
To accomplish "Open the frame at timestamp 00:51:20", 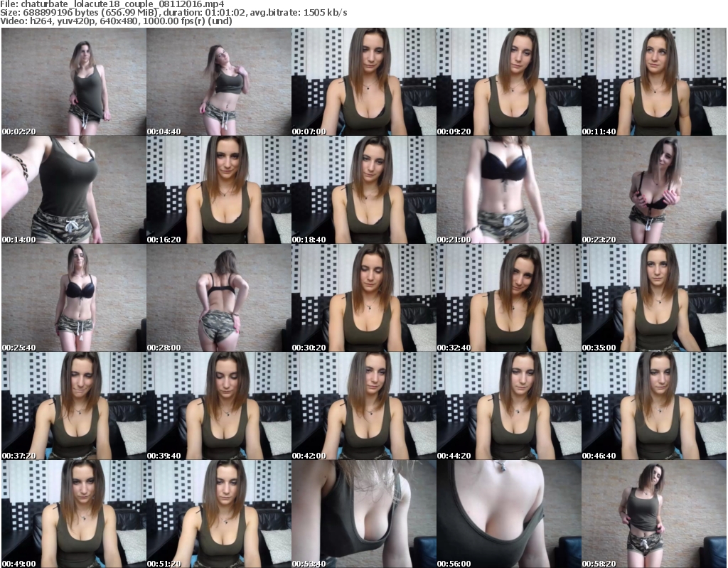I will 219,514.
